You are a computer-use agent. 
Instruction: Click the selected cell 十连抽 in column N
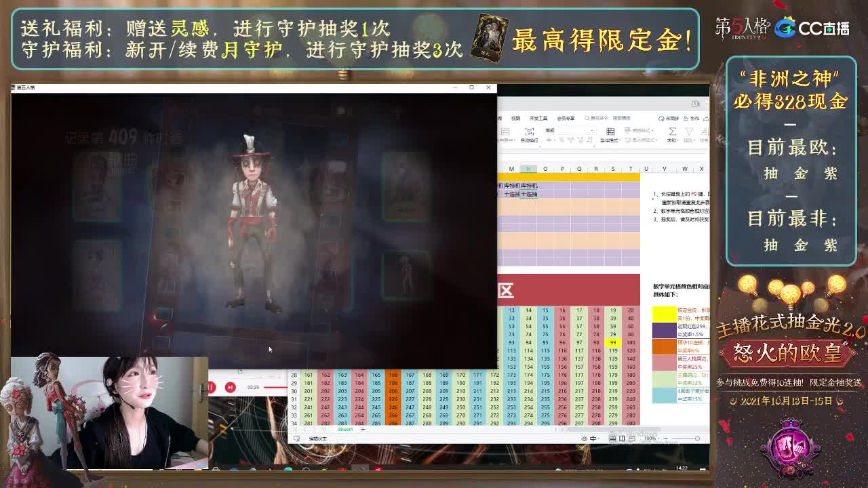pyautogui.click(x=528, y=194)
